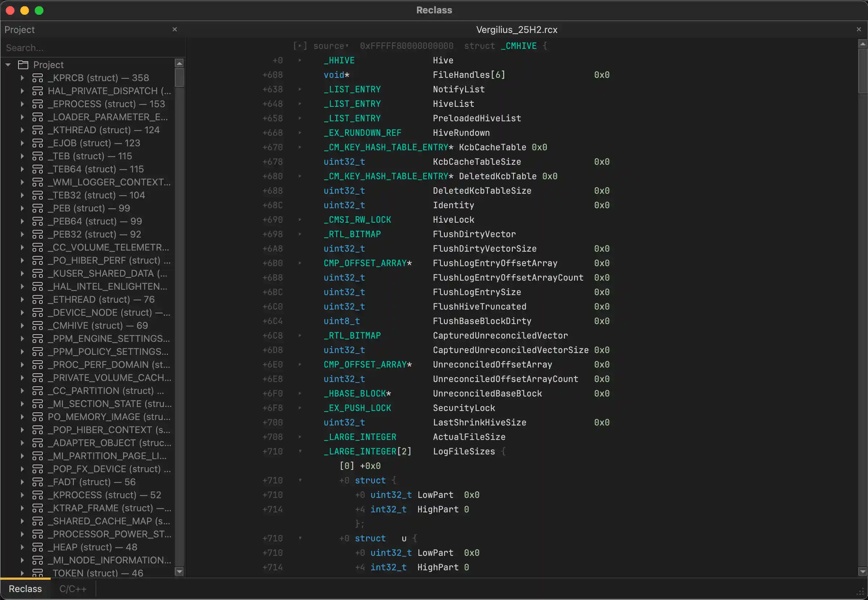868x600 pixels.
Task: Select the _TOKEN struct icon
Action: click(x=38, y=573)
